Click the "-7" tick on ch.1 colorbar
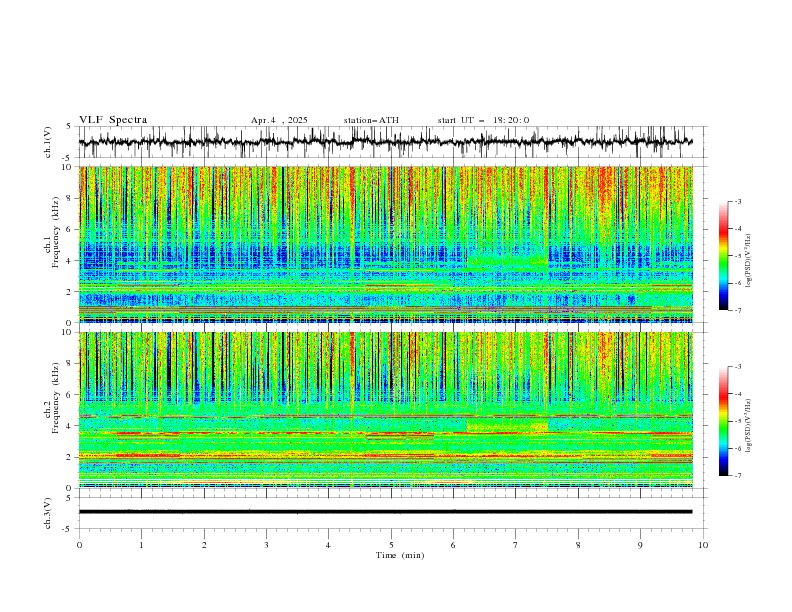This screenshot has width=792, height=612. point(738,310)
